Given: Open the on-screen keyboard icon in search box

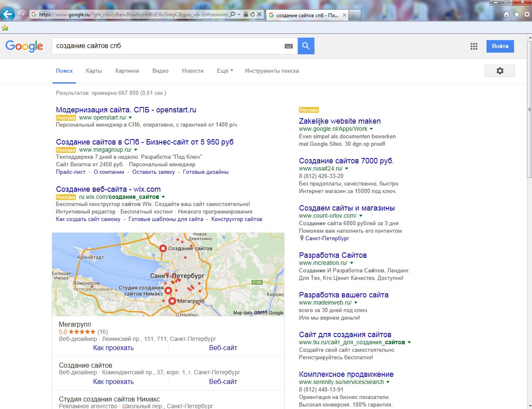Looking at the screenshot, I should click(289, 46).
